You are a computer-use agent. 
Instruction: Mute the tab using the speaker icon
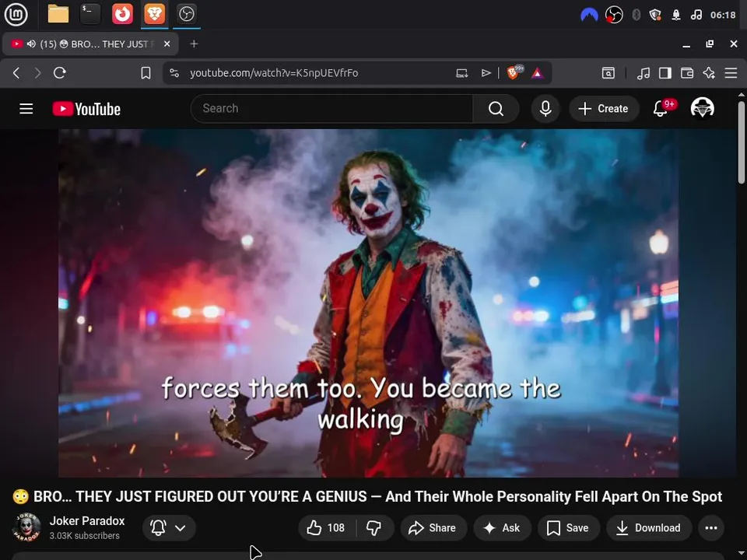pos(31,44)
